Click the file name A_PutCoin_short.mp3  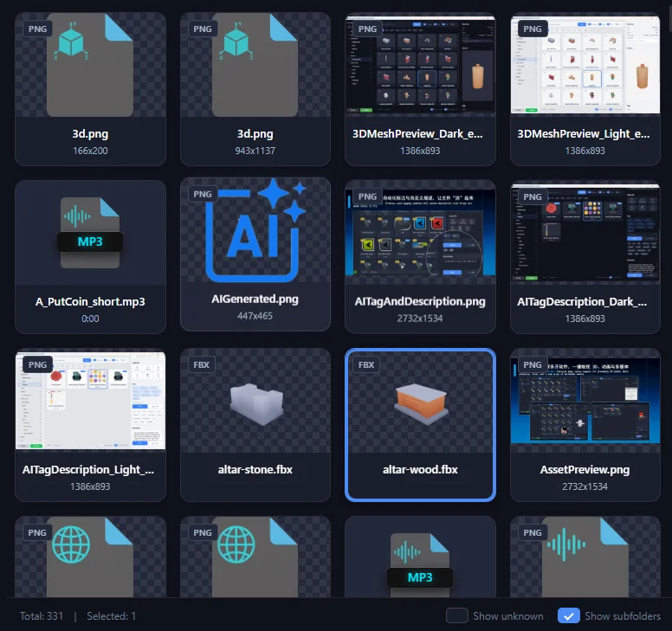point(90,301)
